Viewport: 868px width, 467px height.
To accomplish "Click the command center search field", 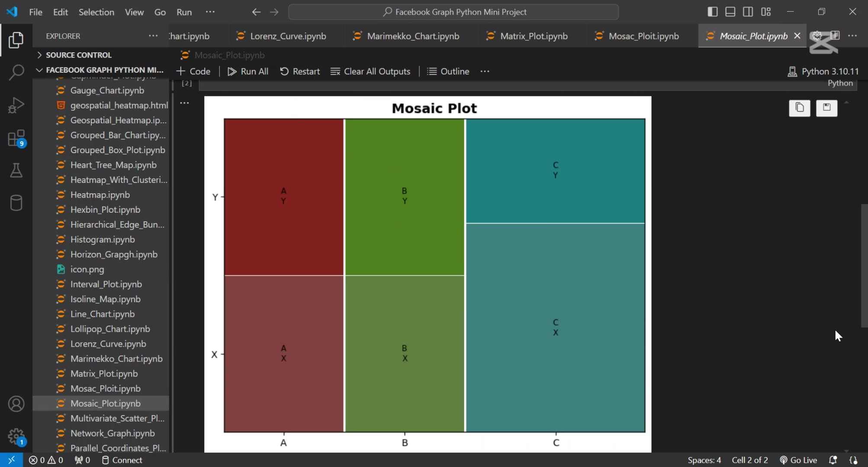I will point(453,12).
